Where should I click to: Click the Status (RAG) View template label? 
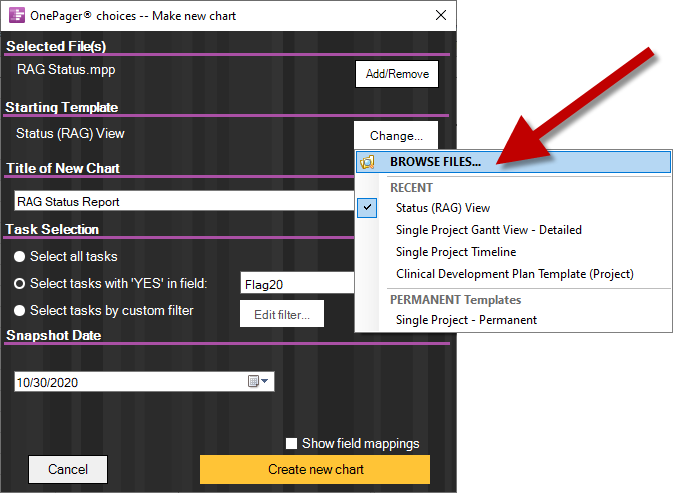[x=70, y=133]
